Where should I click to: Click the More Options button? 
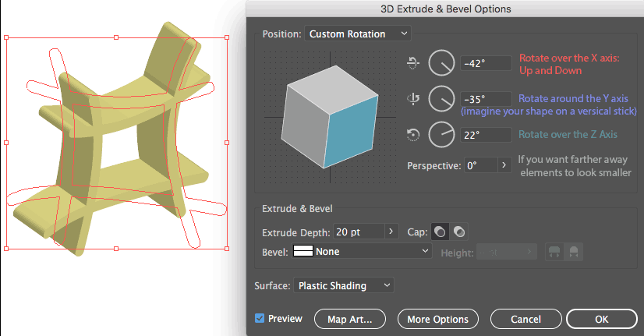pos(437,319)
